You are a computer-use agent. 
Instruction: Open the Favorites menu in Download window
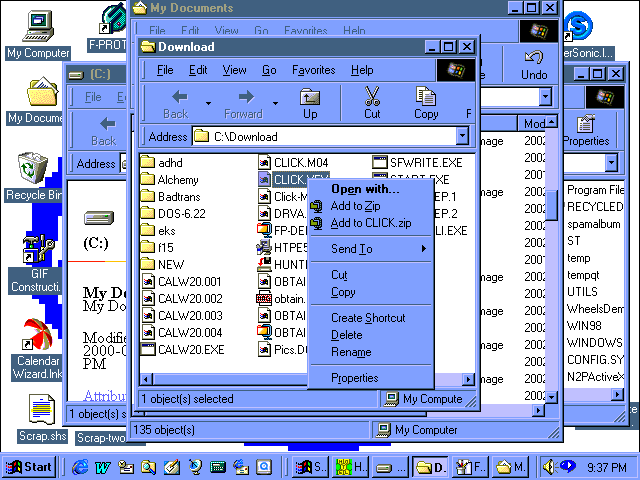tap(313, 70)
